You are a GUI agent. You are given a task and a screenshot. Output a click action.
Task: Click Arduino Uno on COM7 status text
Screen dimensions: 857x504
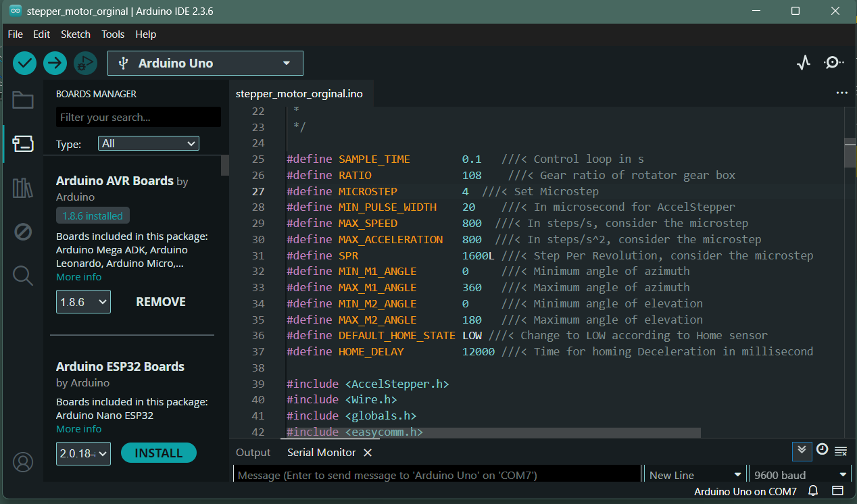coord(745,491)
